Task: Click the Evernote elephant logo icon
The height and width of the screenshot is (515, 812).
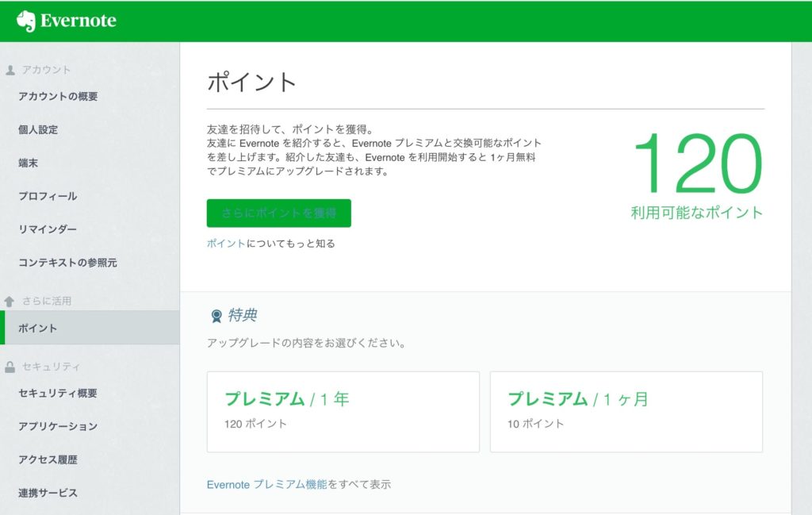Action: (26, 21)
